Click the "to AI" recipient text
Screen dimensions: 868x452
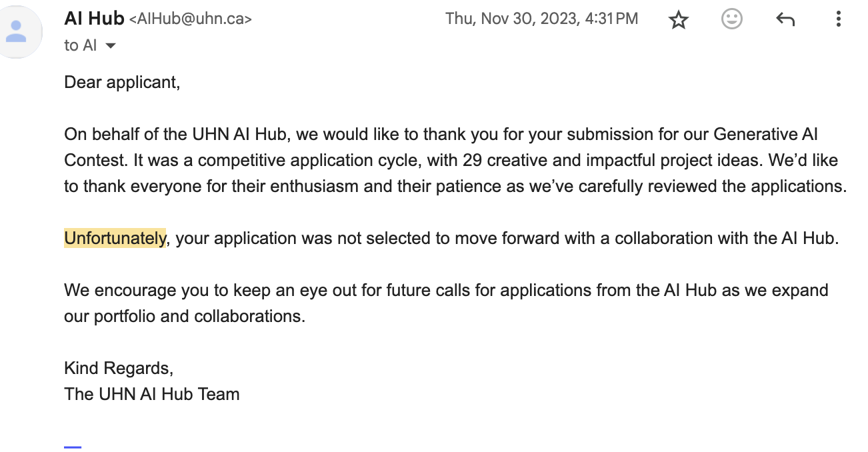[80, 45]
